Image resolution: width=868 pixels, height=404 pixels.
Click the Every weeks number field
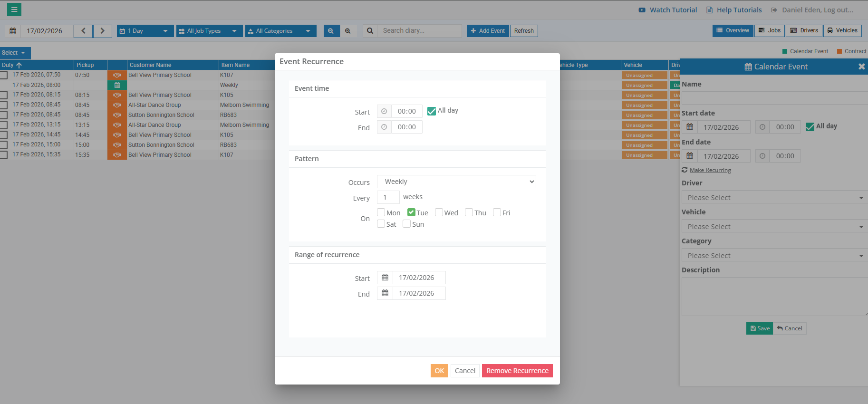(x=388, y=197)
